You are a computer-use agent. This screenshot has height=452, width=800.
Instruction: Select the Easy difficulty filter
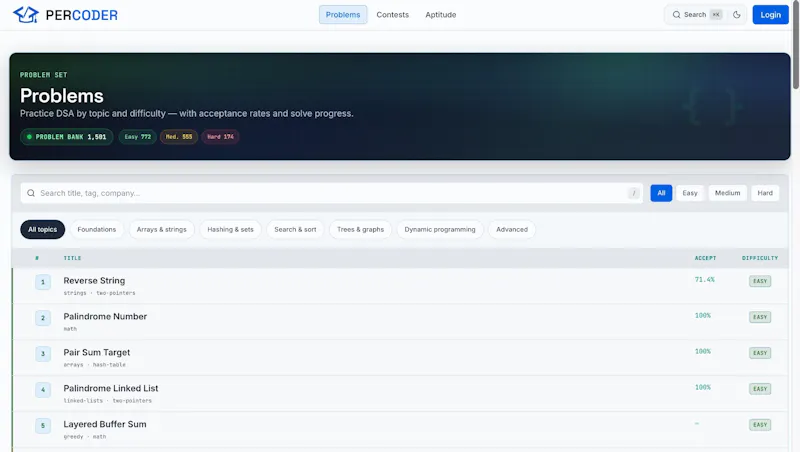[690, 193]
